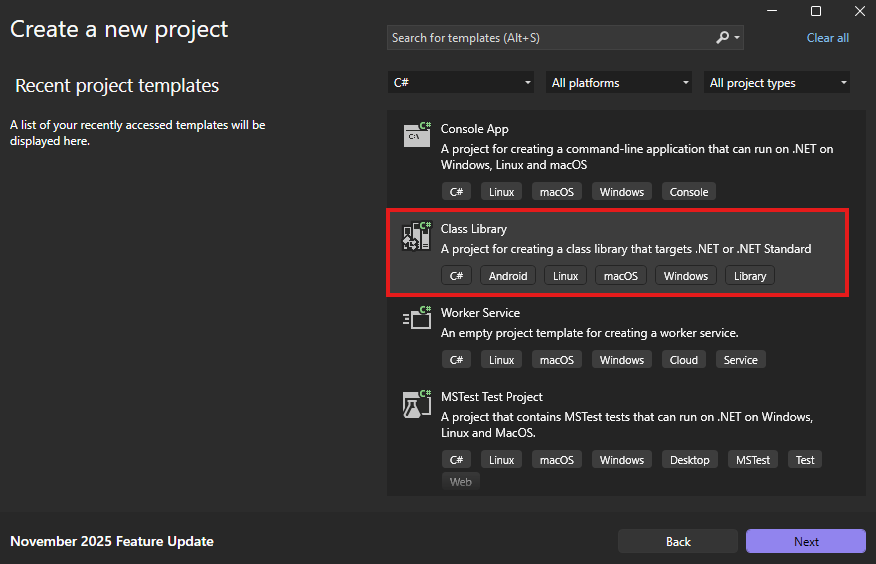Viewport: 876px width, 564px height.
Task: Open the All project types dropdown
Action: [777, 83]
